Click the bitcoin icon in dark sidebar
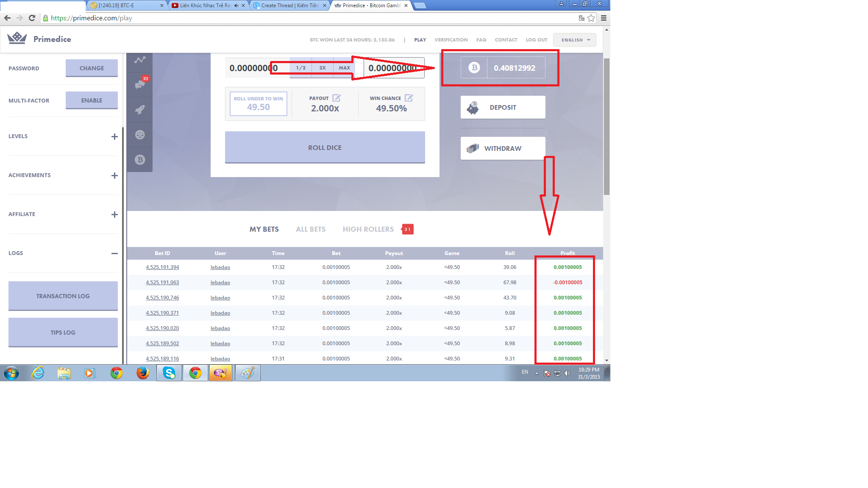The width and height of the screenshot is (868, 488). [140, 160]
